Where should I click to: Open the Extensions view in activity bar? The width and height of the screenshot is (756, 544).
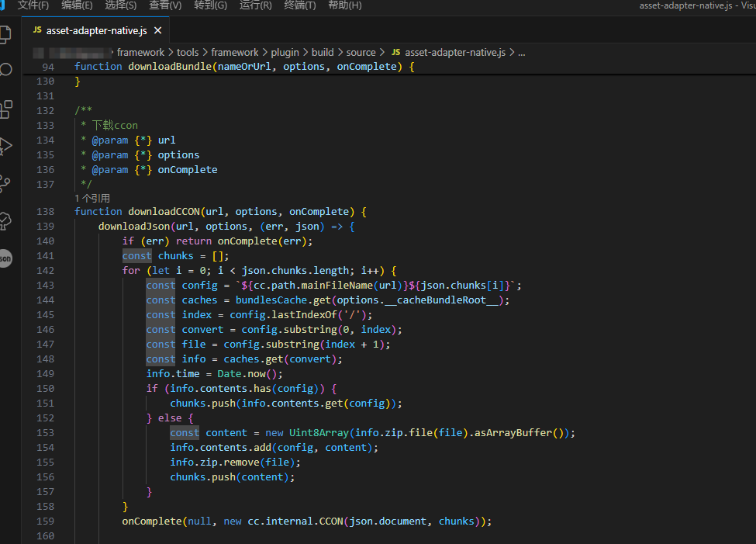click(x=5, y=109)
